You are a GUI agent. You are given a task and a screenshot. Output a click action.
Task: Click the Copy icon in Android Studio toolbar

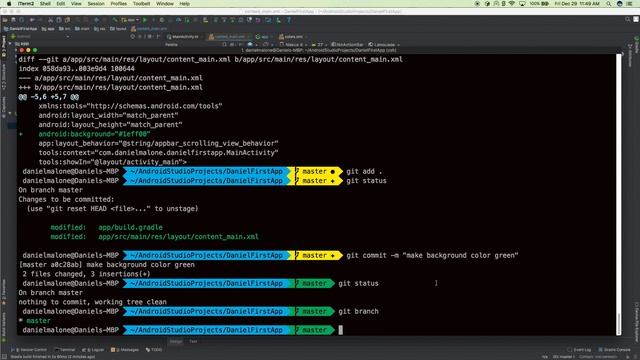59,20
